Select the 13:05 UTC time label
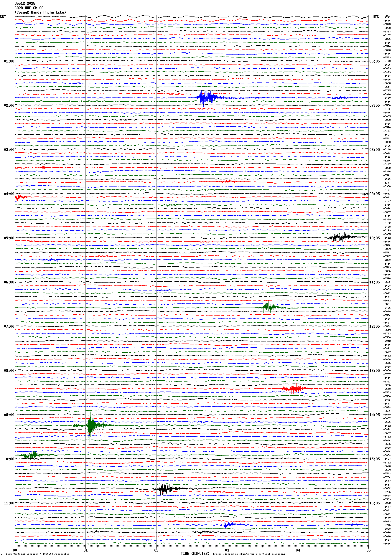This screenshot has width=392, height=558. tap(375, 371)
